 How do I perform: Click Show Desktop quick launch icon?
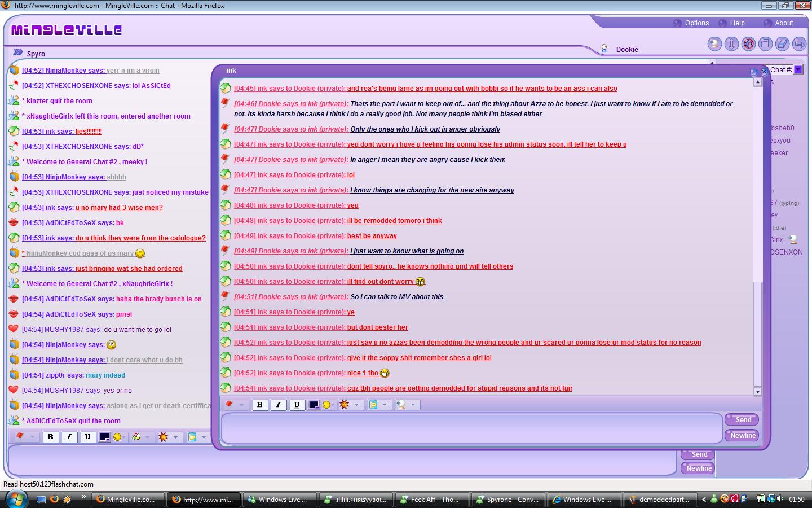(x=41, y=500)
